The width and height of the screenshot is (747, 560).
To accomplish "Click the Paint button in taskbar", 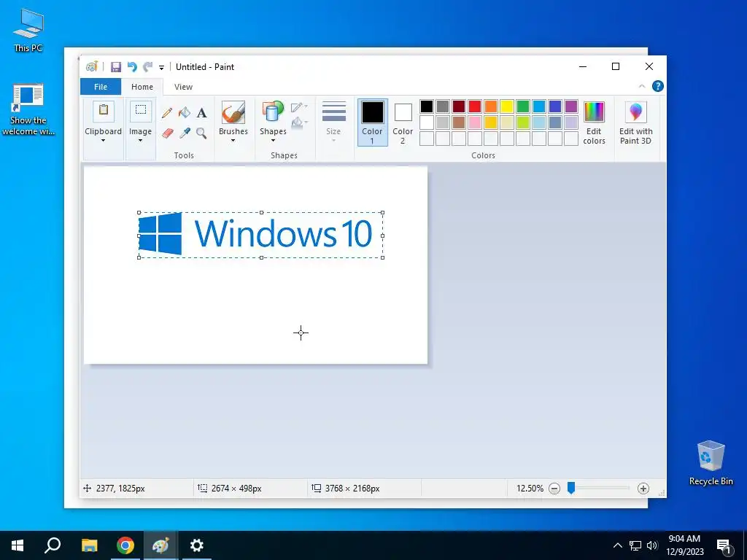I will tap(160, 545).
